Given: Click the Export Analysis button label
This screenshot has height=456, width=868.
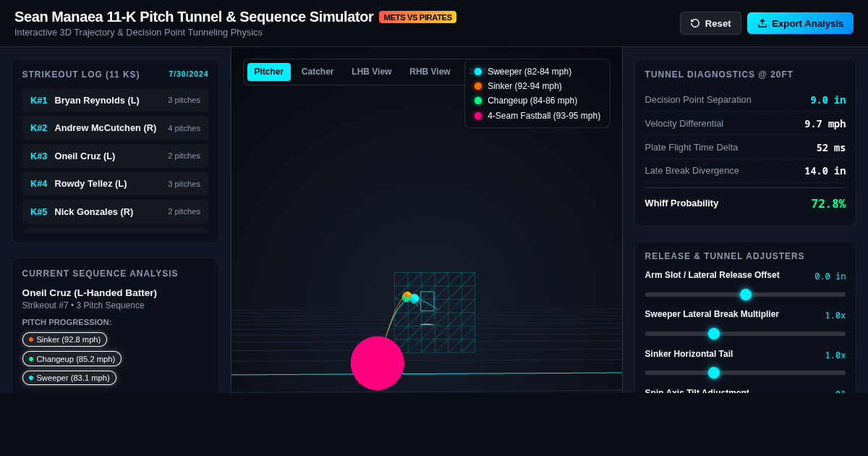Looking at the screenshot, I should coord(807,23).
